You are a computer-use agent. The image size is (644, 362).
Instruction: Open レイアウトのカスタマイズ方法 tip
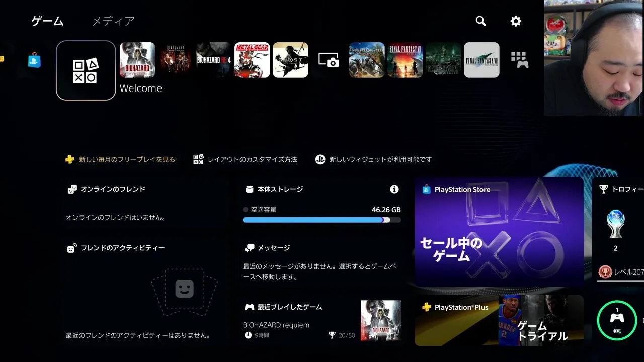coord(246,159)
